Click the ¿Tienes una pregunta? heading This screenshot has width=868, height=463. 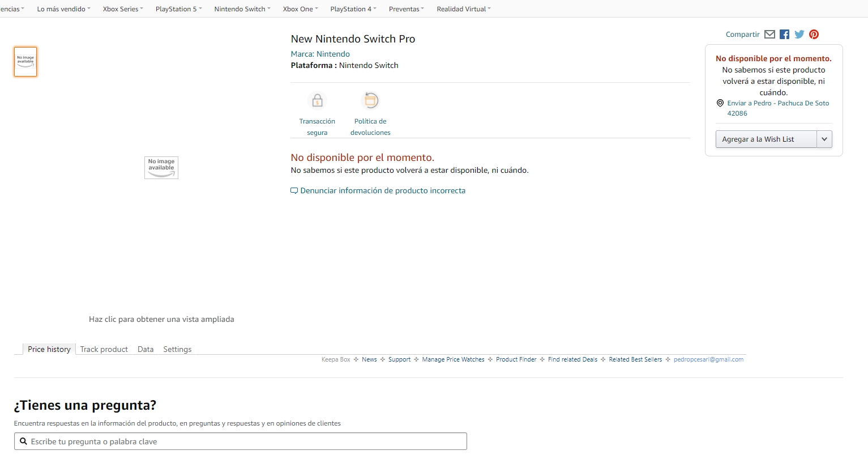85,406
